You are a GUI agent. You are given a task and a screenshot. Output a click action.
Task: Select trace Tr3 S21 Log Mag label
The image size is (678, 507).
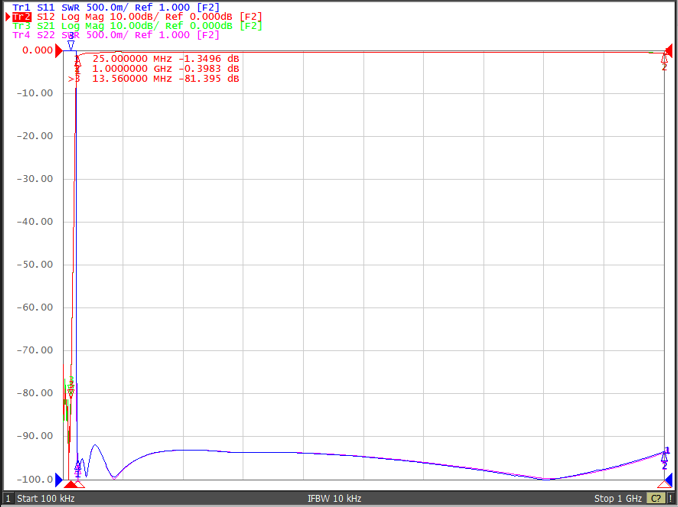137,26
